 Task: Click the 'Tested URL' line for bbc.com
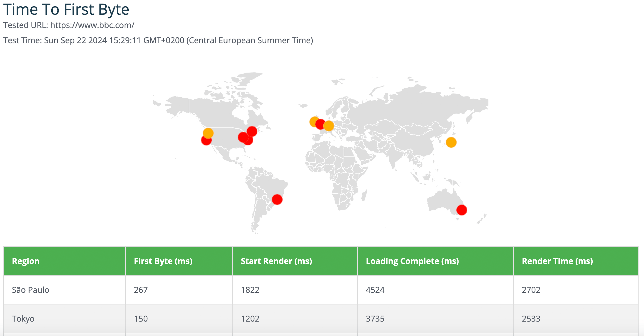[69, 25]
